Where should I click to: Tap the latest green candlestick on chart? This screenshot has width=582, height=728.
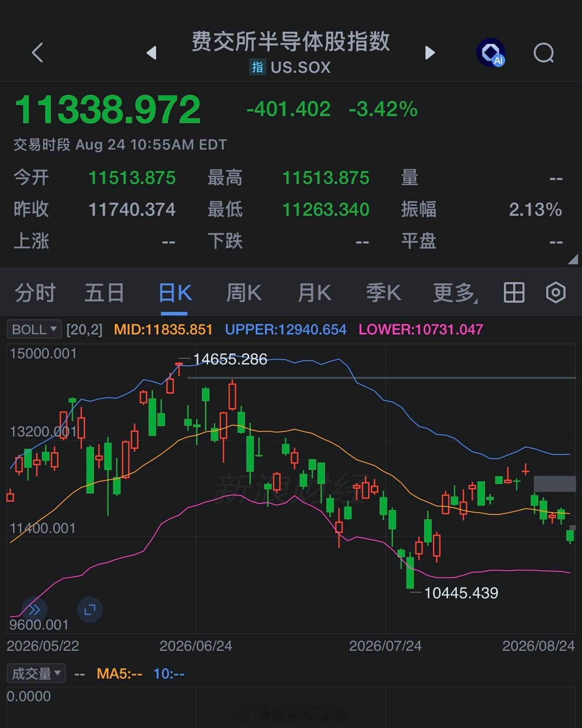point(570,536)
